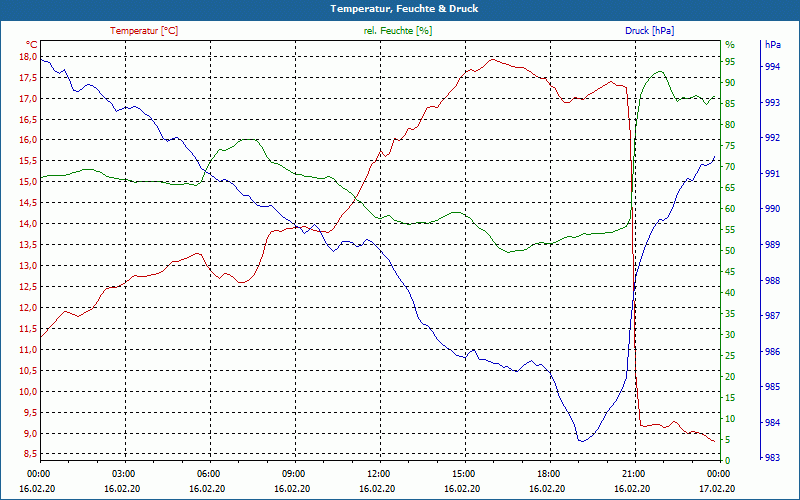800x500 pixels.
Task: Click the '18,0' temperature axis value
Action: (x=28, y=56)
